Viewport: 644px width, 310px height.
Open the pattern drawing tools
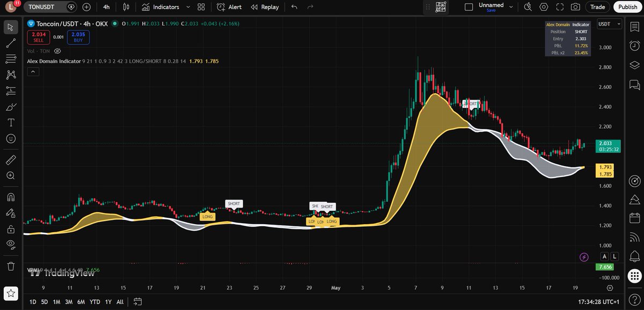(11, 75)
